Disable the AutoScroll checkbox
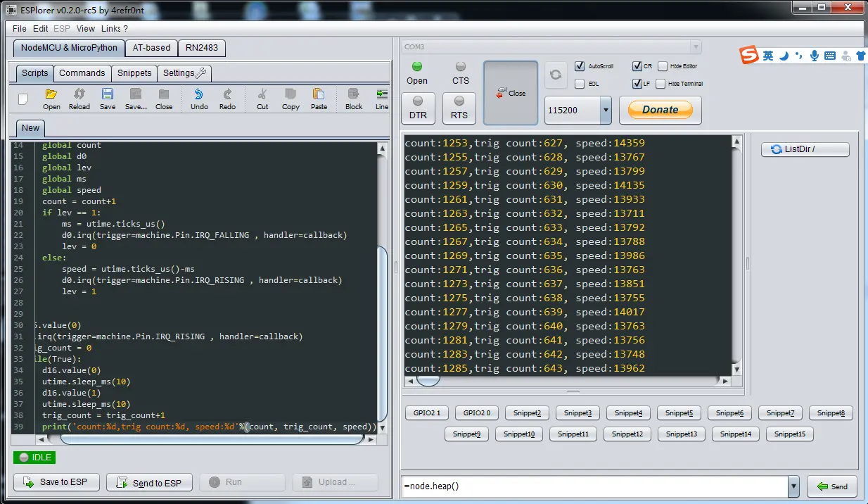The height and width of the screenshot is (504, 868). coord(580,66)
